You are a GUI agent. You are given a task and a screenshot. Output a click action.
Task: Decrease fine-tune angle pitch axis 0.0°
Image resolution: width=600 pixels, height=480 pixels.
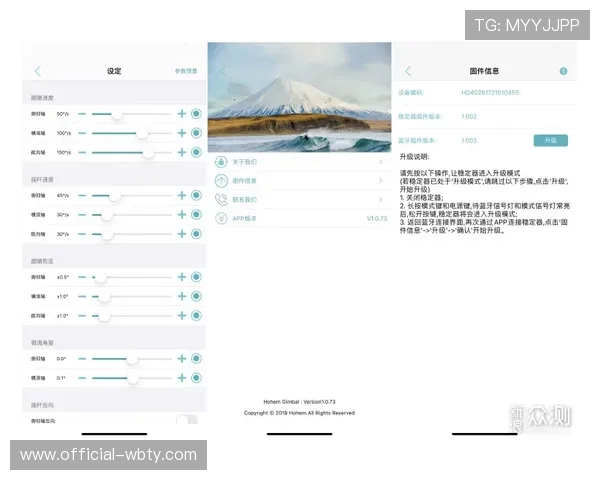tap(82, 359)
